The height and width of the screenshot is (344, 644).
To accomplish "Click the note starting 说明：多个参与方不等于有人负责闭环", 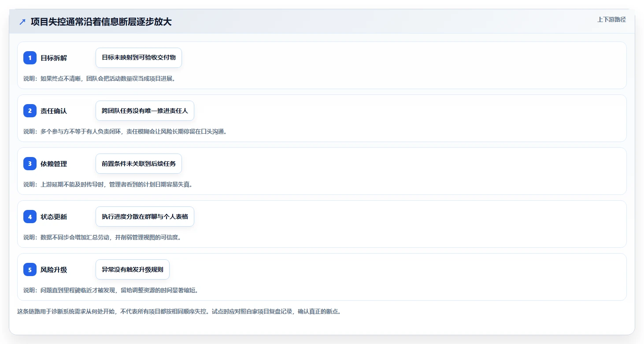I will pos(125,131).
